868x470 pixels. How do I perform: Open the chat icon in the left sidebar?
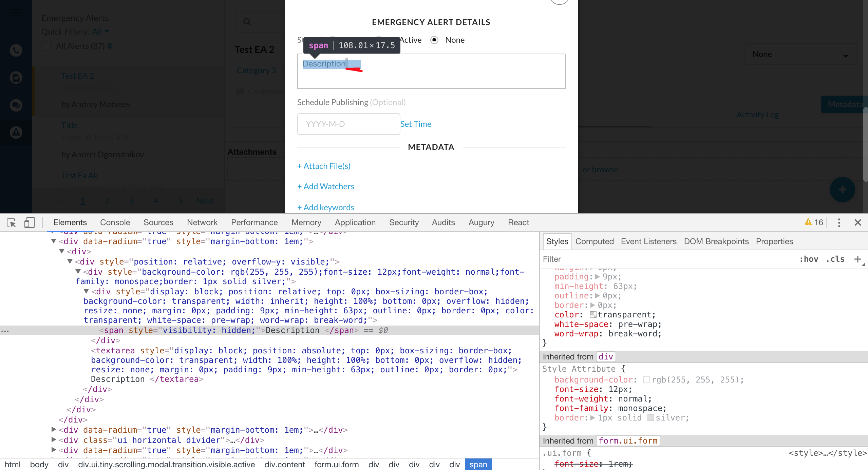pyautogui.click(x=16, y=105)
